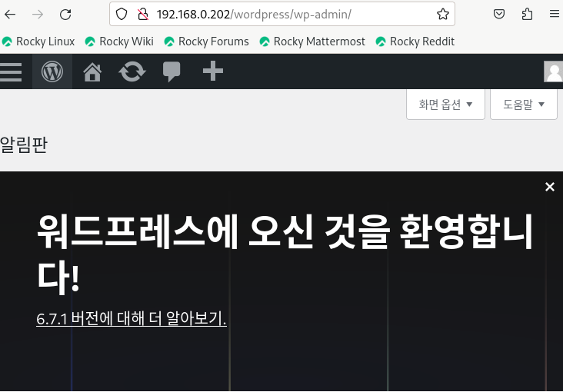
Task: Open the WordPress updates icon
Action: click(x=132, y=71)
